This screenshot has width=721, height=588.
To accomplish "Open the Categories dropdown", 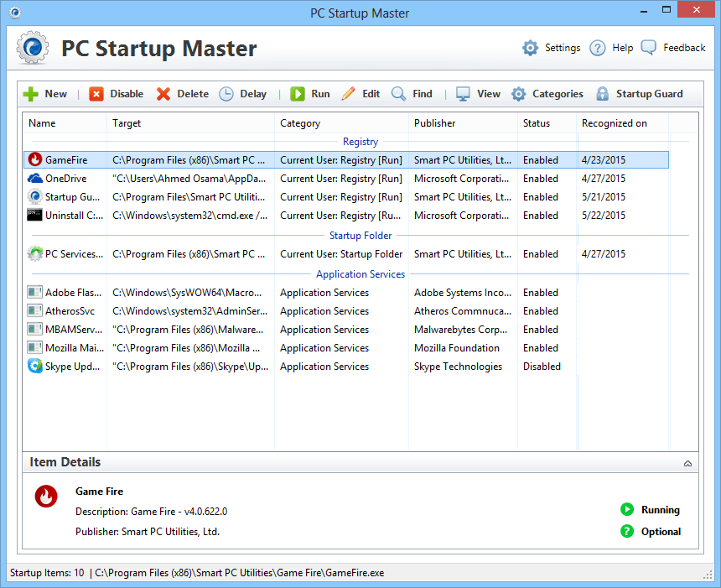I will point(519,93).
